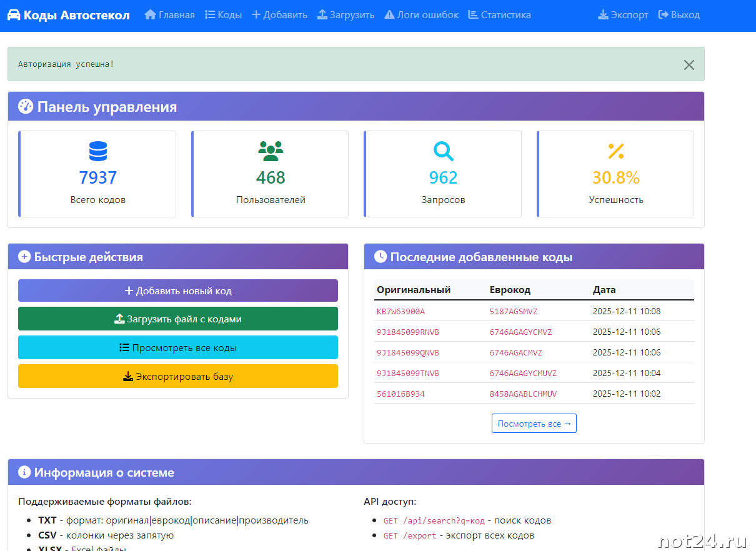Click the dashboard gauge icon beside Панель управления
The image size is (756, 551).
[25, 107]
